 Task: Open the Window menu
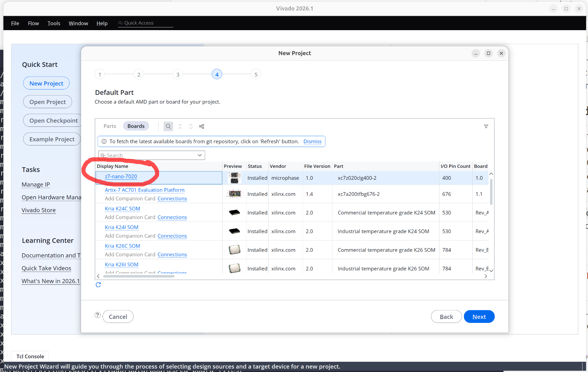coord(78,23)
